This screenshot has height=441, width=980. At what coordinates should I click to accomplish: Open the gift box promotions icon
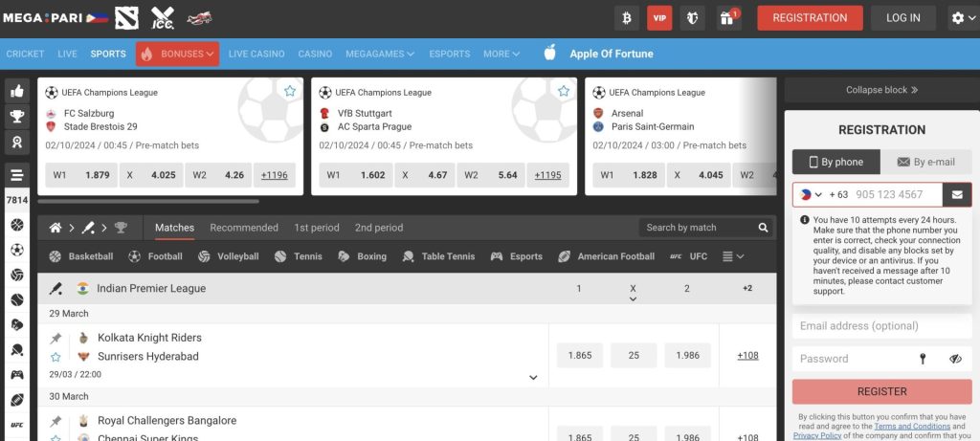click(729, 18)
